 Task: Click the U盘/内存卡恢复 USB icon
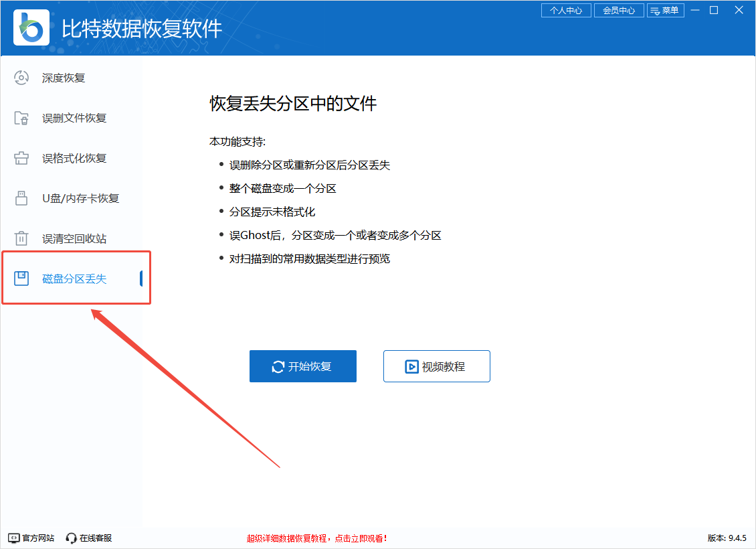21,198
